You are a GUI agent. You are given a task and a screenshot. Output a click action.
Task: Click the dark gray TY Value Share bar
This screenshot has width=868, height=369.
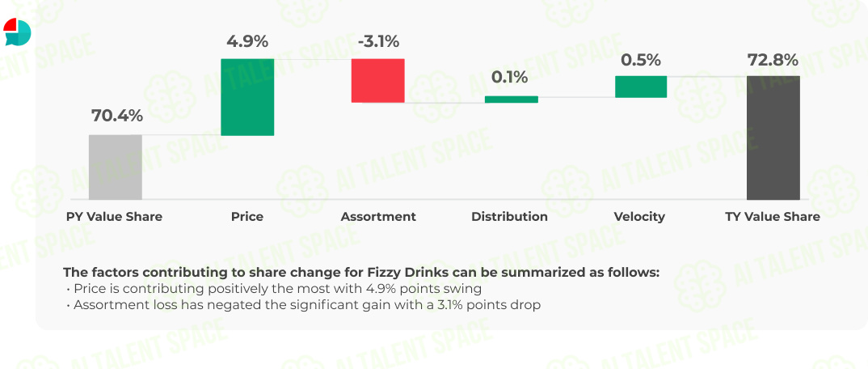pos(773,138)
